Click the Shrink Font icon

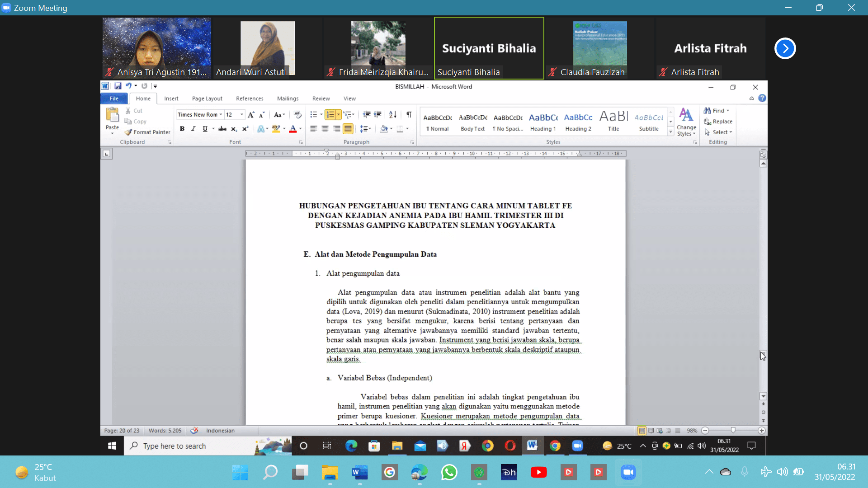pyautogui.click(x=262, y=115)
